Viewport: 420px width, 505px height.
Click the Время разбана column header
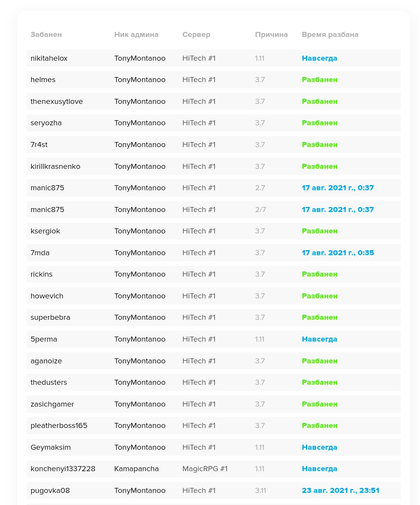coord(330,35)
